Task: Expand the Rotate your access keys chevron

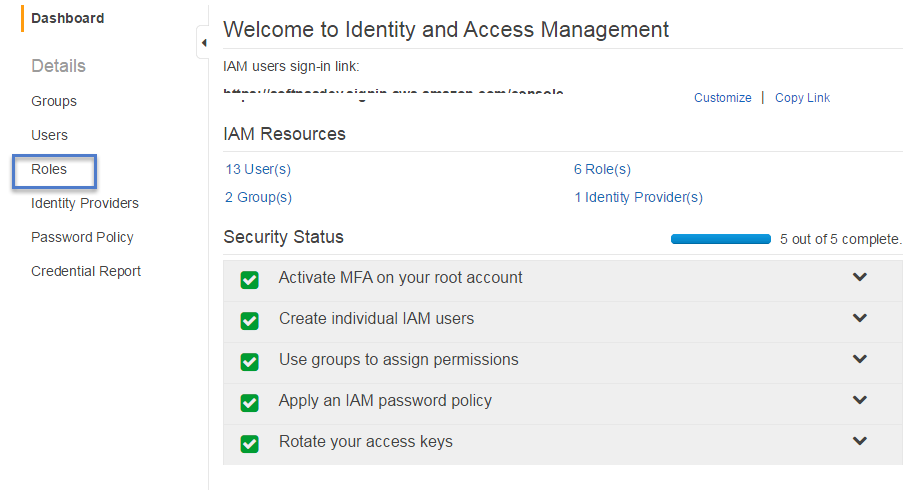Action: point(860,440)
